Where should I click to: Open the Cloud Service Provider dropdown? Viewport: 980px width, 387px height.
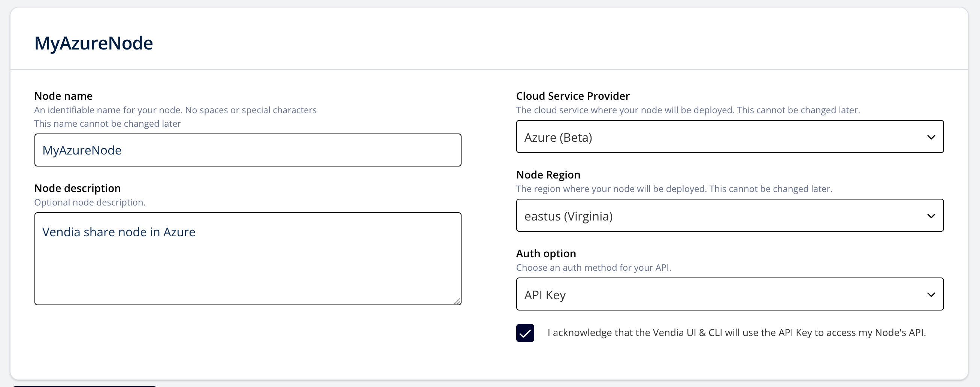[x=730, y=137]
